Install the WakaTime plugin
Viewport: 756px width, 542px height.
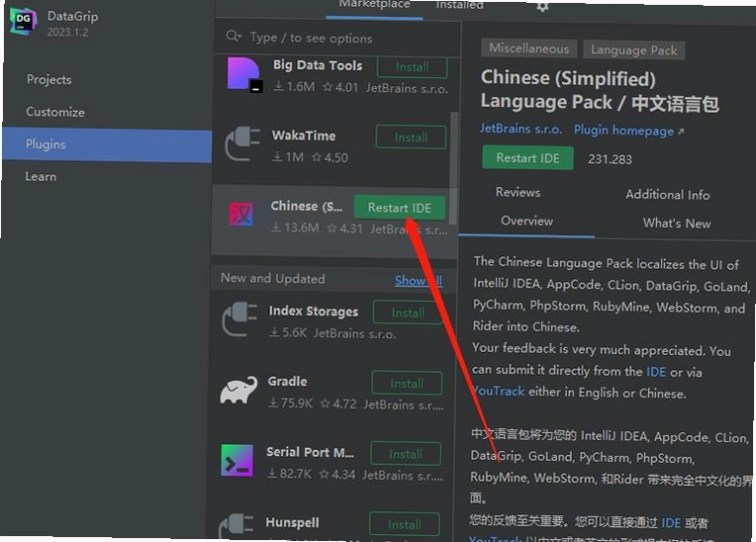click(411, 137)
